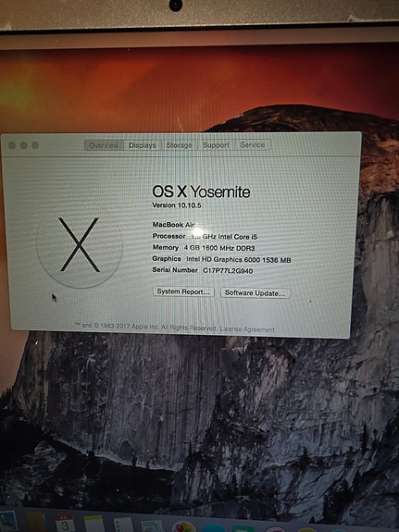Switch to the Displays tab
The image size is (399, 532).
(x=143, y=145)
